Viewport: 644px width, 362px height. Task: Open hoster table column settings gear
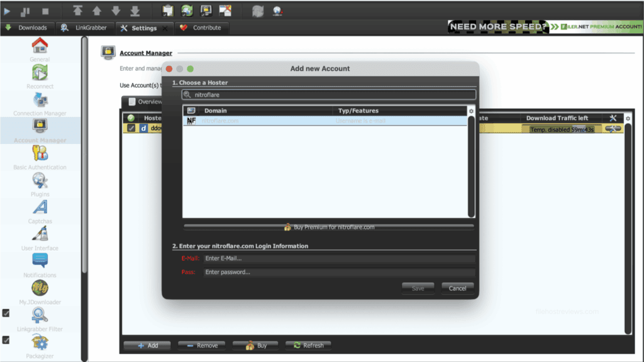click(471, 111)
